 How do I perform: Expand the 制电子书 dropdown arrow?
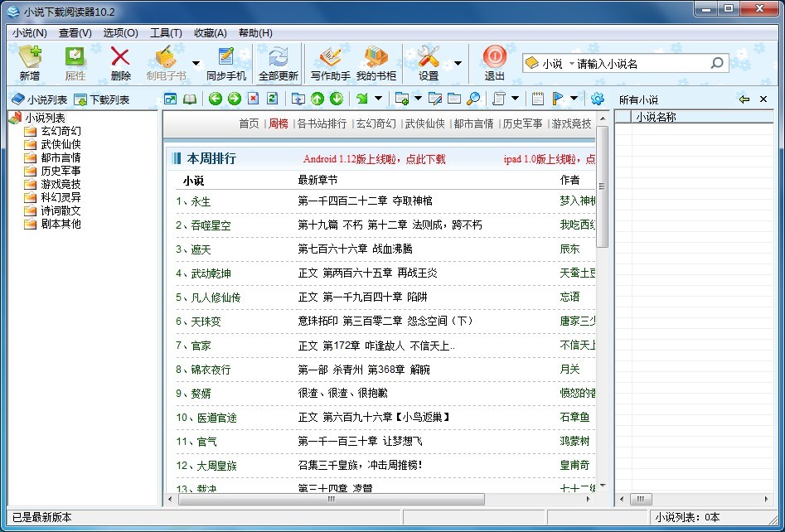tap(196, 63)
